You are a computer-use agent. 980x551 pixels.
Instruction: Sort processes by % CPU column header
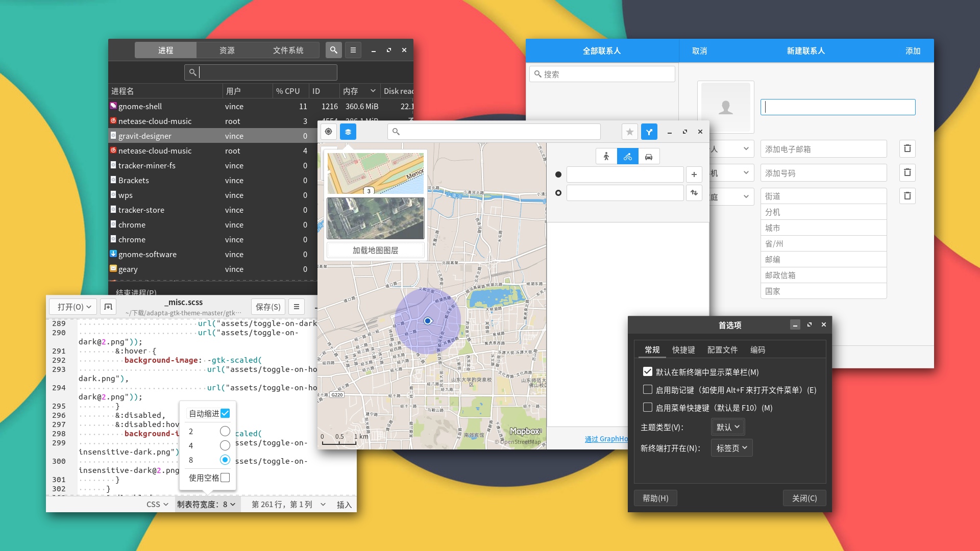pos(290,91)
